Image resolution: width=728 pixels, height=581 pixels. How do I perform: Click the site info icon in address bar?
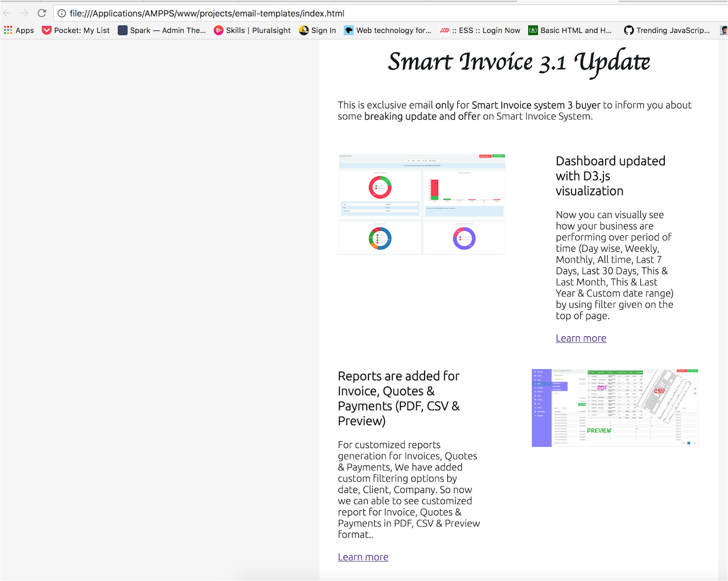click(x=62, y=13)
